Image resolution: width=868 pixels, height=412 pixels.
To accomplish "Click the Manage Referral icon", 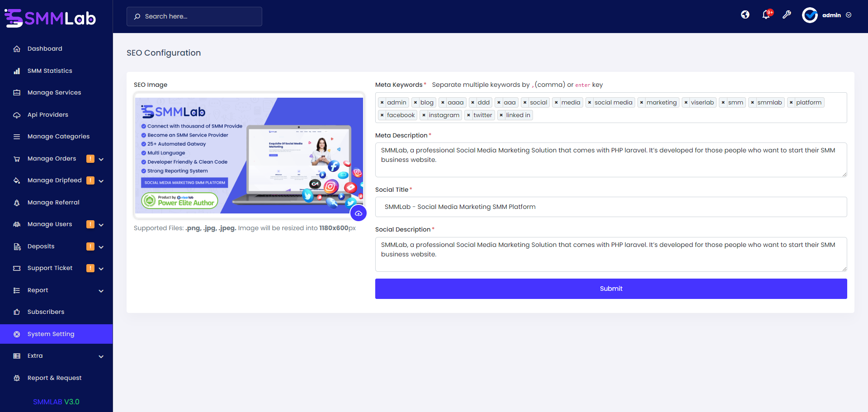I will [x=17, y=203].
